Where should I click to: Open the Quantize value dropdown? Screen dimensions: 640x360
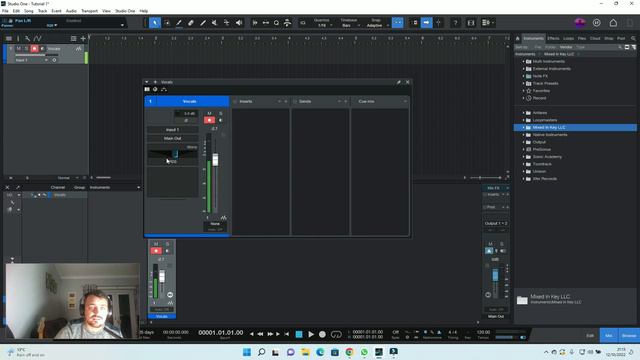click(x=325, y=25)
